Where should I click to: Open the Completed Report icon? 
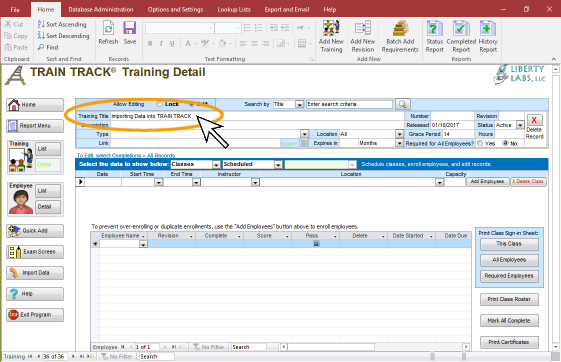(x=461, y=28)
